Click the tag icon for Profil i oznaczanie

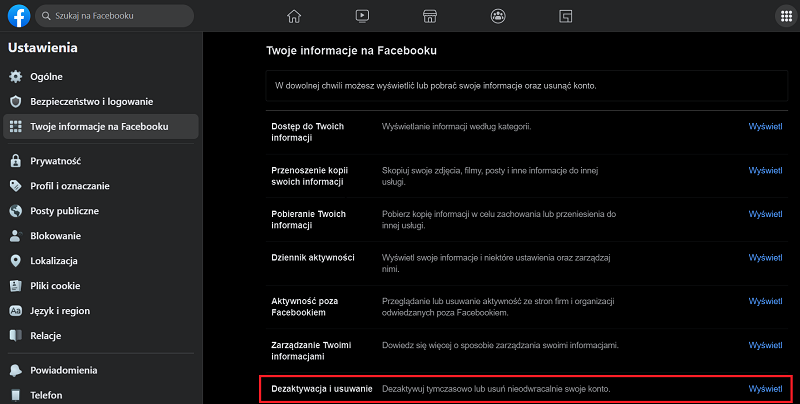coord(16,186)
